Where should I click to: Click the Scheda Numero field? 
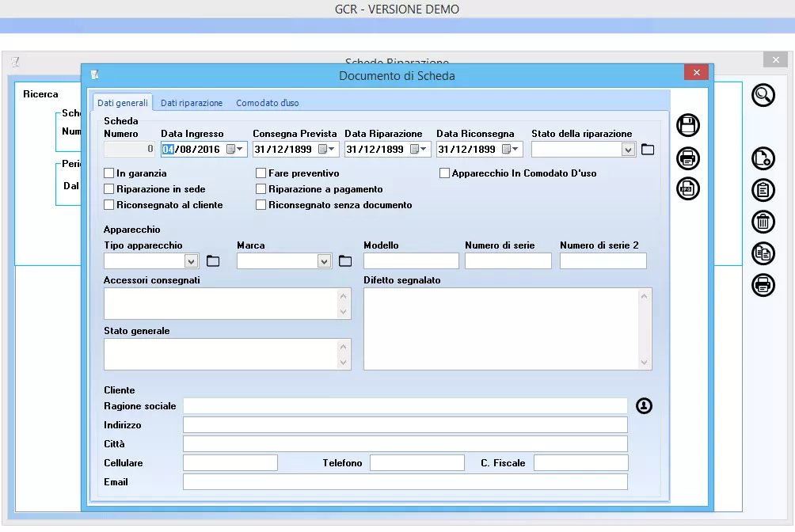pyautogui.click(x=129, y=149)
